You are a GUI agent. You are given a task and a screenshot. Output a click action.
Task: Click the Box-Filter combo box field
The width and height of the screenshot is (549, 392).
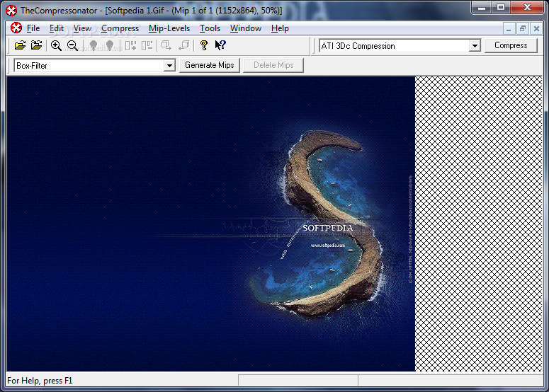94,65
